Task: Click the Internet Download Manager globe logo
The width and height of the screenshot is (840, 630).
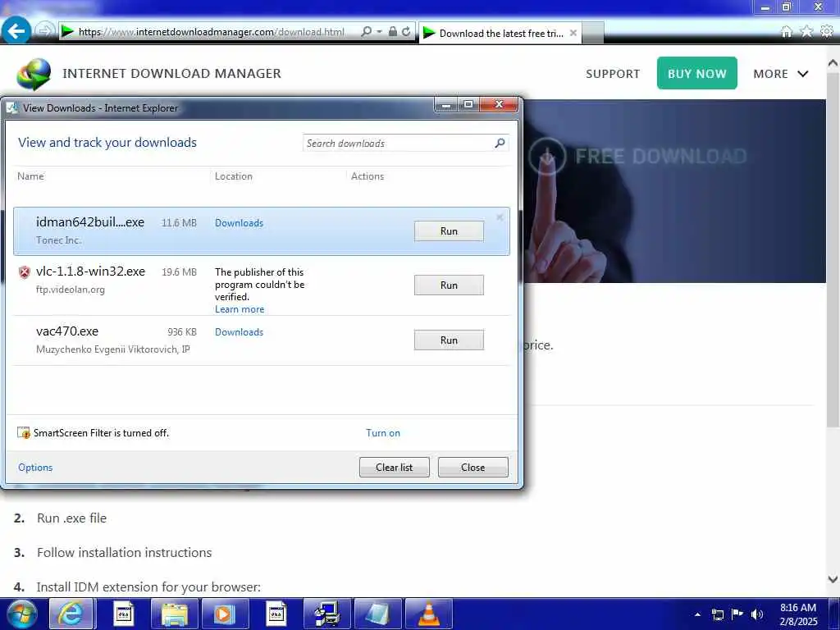Action: [x=34, y=74]
